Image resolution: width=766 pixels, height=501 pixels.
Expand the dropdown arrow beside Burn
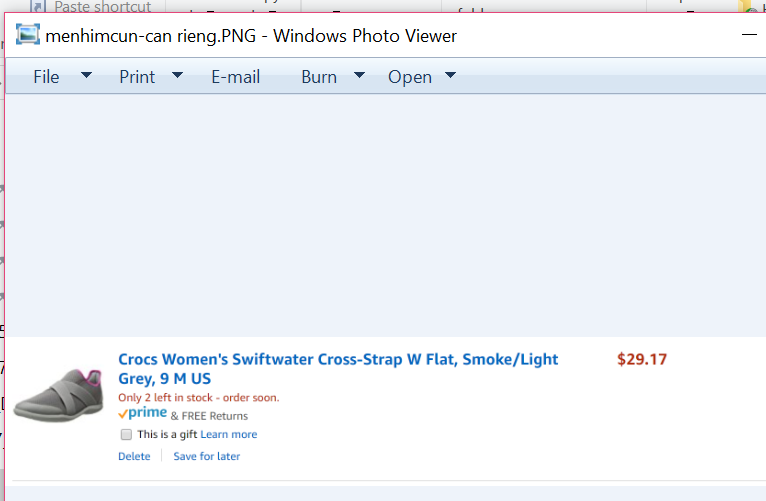[x=359, y=76]
